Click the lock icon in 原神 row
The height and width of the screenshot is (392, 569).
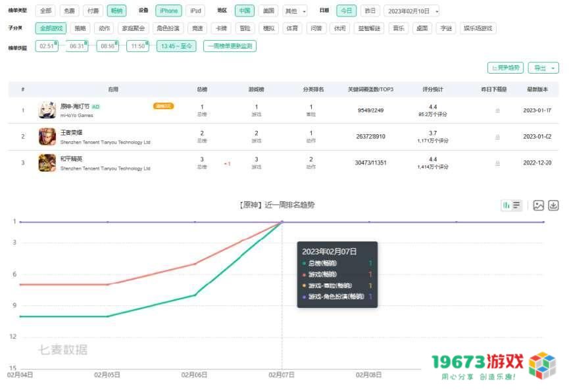point(497,110)
